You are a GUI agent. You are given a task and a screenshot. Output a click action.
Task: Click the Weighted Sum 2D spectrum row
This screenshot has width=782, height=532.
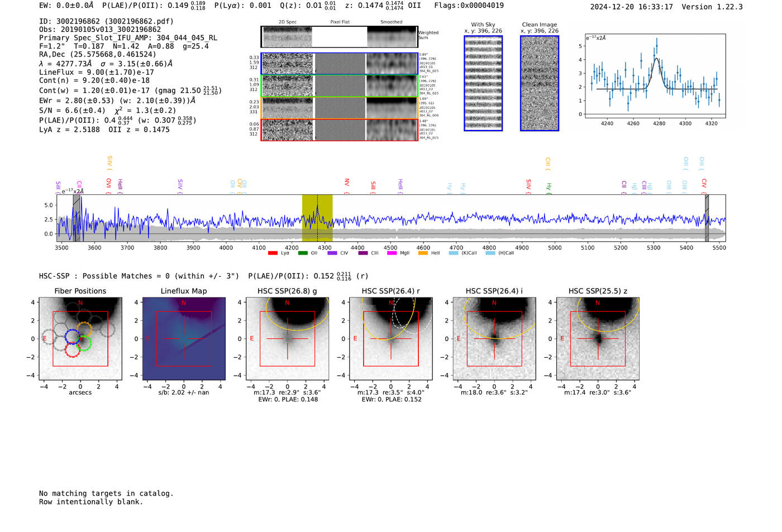339,37
